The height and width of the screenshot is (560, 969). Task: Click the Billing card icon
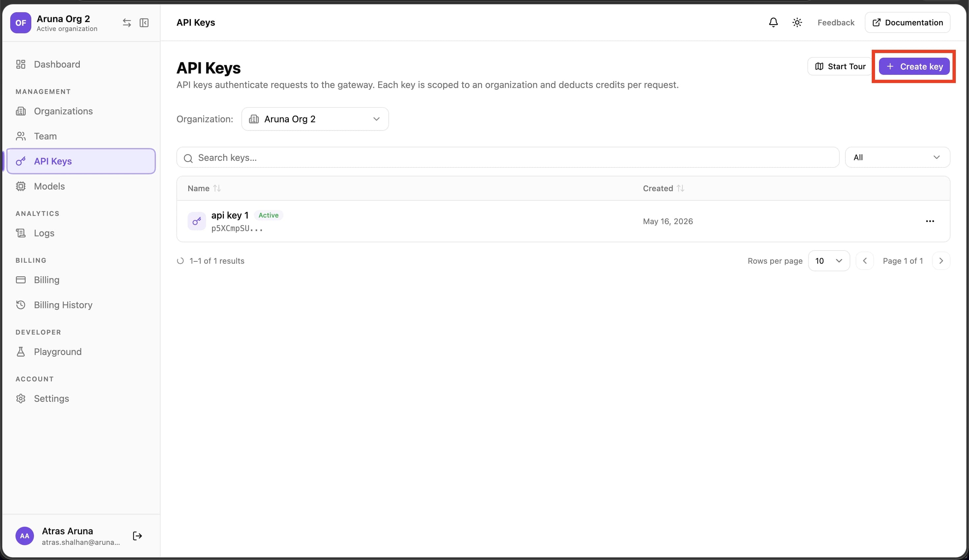point(21,280)
